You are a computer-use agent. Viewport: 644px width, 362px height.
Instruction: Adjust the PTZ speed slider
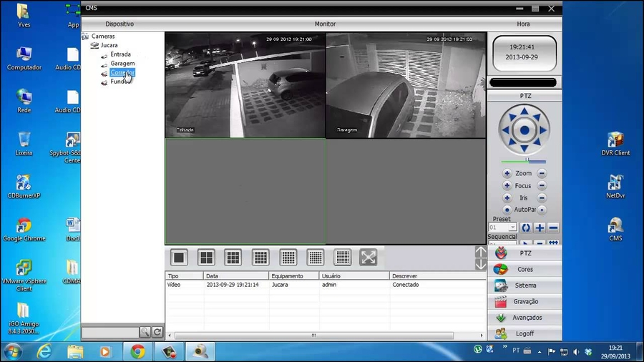point(527,160)
